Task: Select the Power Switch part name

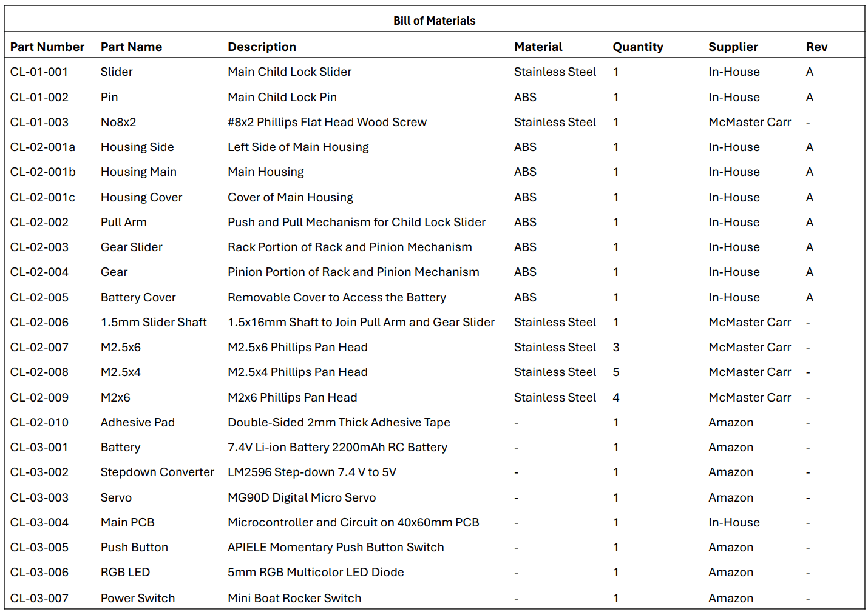Action: coord(138,598)
